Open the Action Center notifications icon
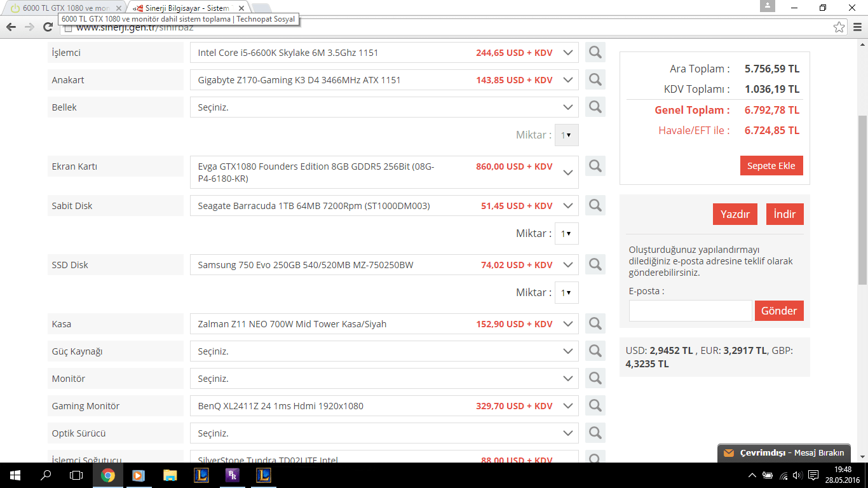This screenshot has height=488, width=868. click(813, 475)
